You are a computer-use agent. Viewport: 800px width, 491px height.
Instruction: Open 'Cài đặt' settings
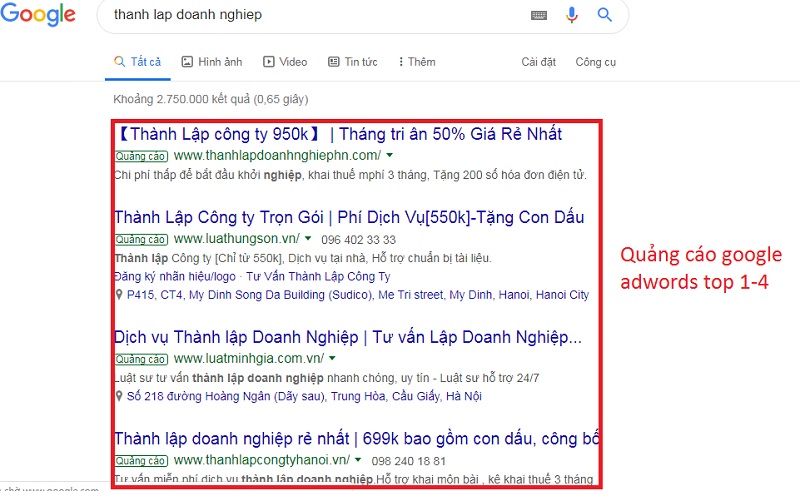click(x=538, y=62)
